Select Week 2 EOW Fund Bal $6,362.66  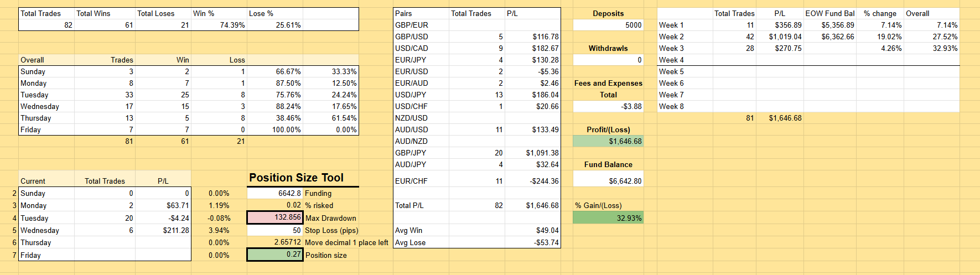coord(829,37)
